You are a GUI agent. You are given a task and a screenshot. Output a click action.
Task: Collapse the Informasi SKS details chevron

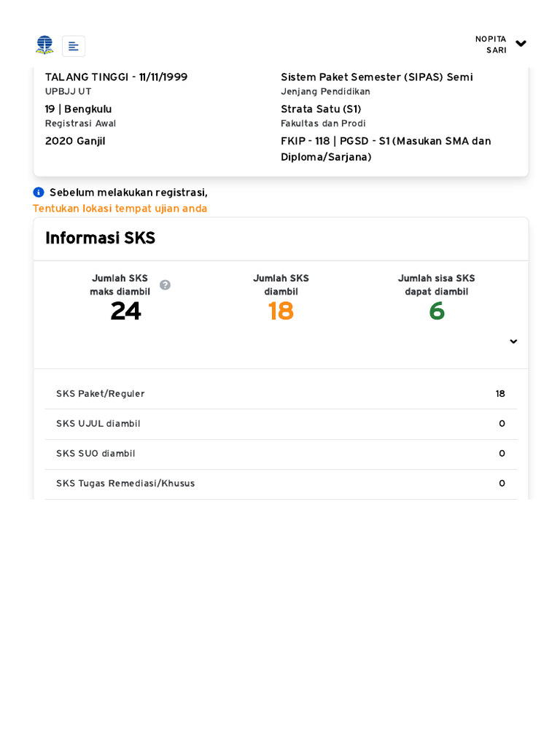click(x=513, y=341)
